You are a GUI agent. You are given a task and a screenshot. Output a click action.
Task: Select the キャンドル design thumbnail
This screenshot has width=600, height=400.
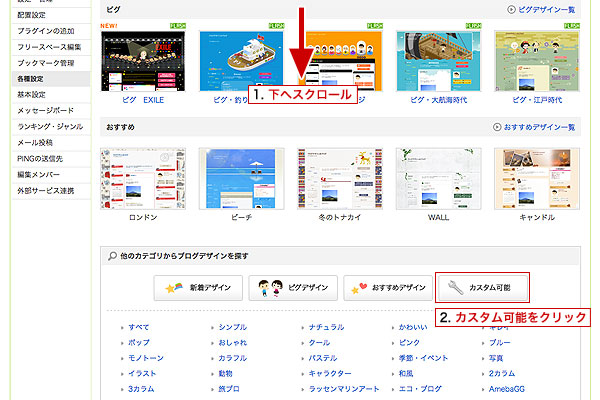[537, 179]
